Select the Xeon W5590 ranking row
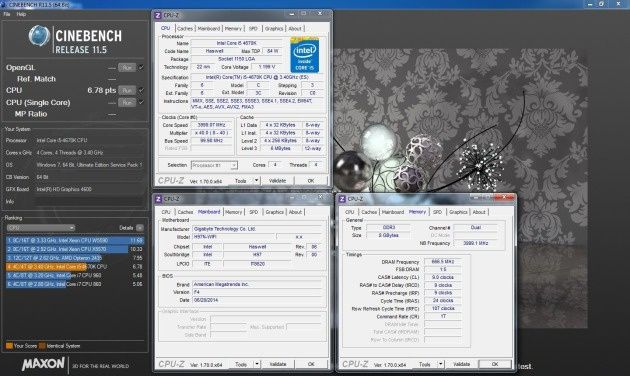The image size is (630, 376). coord(75,240)
